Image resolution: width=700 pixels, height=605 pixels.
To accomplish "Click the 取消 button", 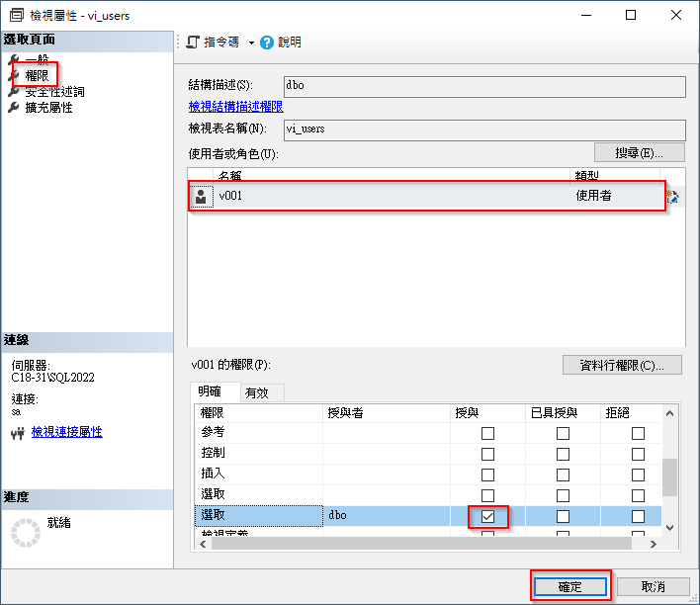I will point(654,586).
